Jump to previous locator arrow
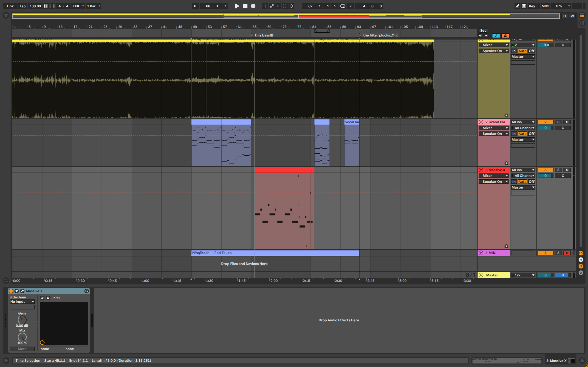588x367 pixels. [x=480, y=36]
